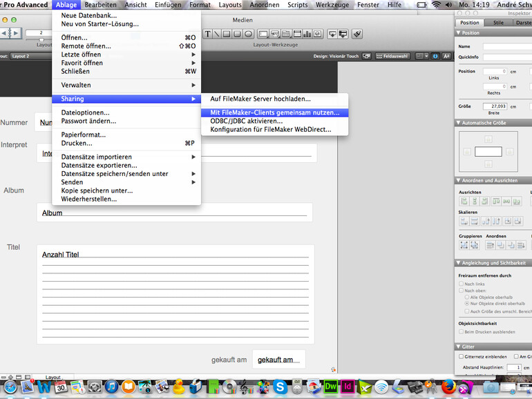532x399 pixels.
Task: Check the 'Nach oben' checkbox
Action: pyautogui.click(x=461, y=291)
